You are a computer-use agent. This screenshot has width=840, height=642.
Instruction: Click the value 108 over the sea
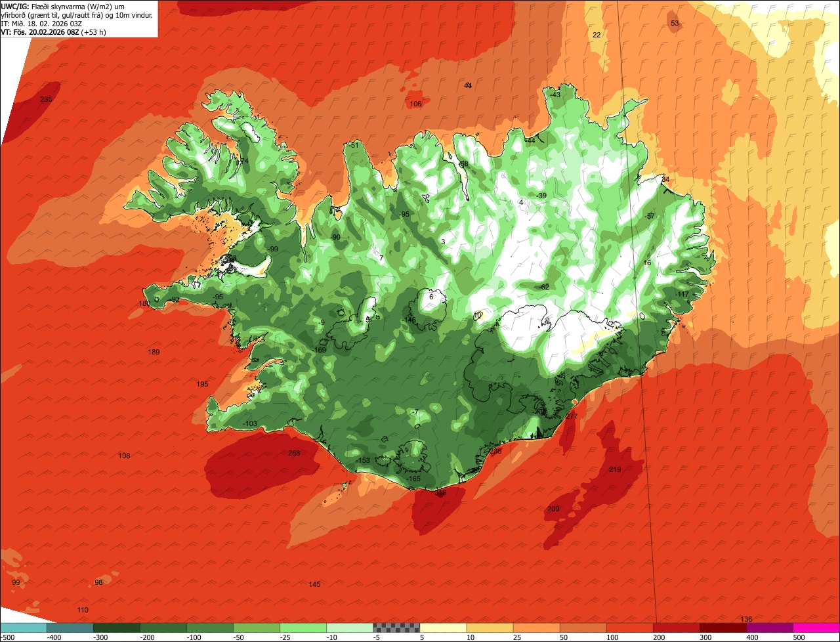[124, 456]
